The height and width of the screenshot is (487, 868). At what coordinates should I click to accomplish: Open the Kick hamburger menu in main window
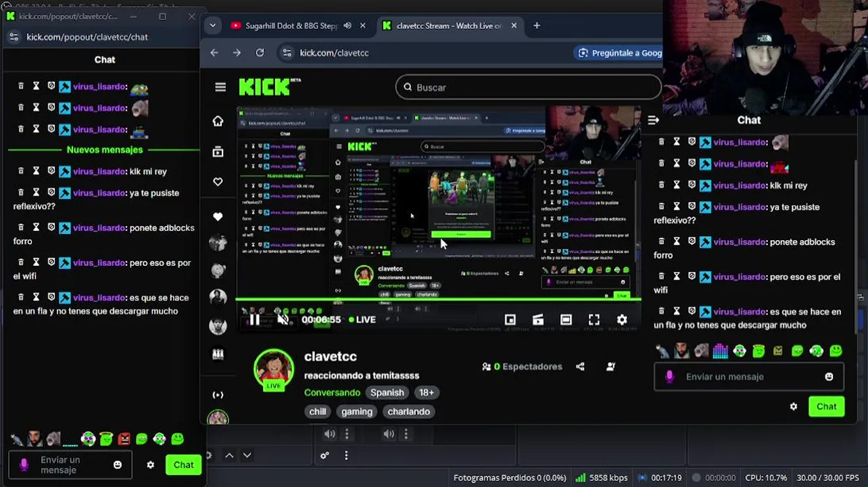[x=220, y=87]
